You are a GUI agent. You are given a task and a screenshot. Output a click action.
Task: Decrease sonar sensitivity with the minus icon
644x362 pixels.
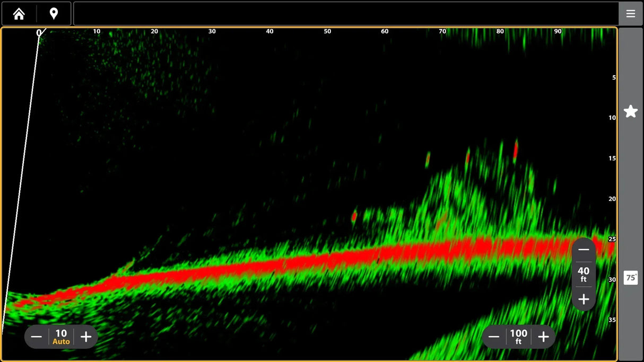click(x=36, y=336)
